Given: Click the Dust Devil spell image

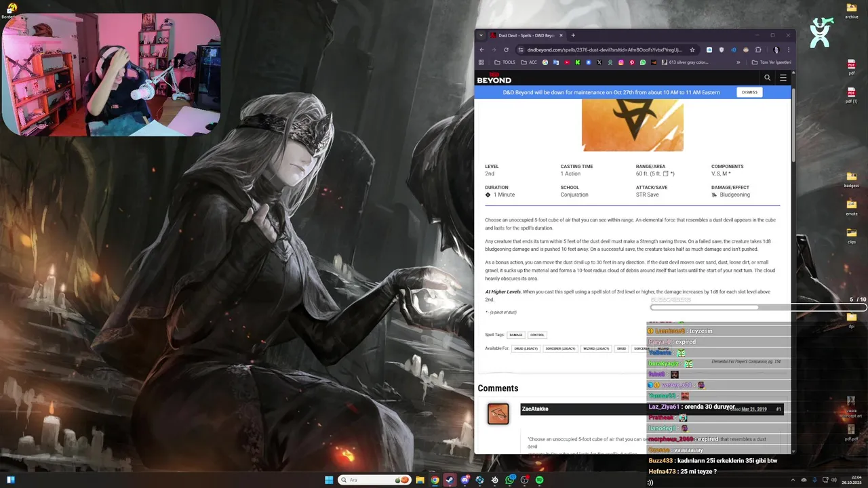Looking at the screenshot, I should tap(632, 125).
